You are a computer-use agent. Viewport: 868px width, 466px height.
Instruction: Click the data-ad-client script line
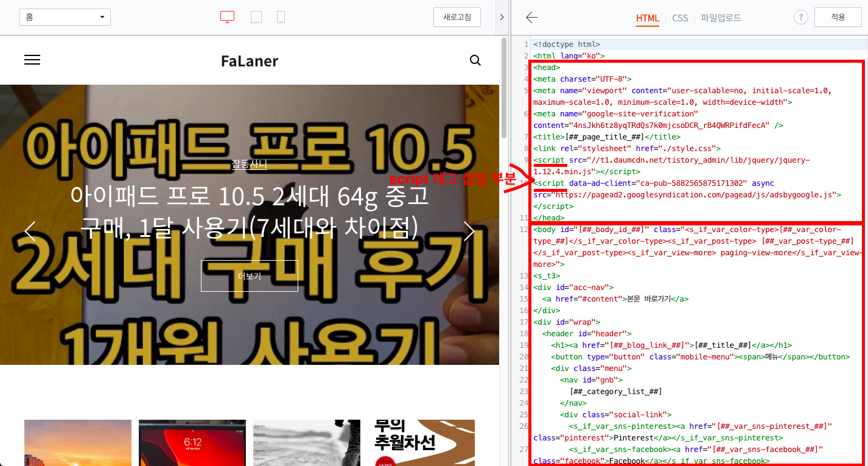tap(687, 194)
